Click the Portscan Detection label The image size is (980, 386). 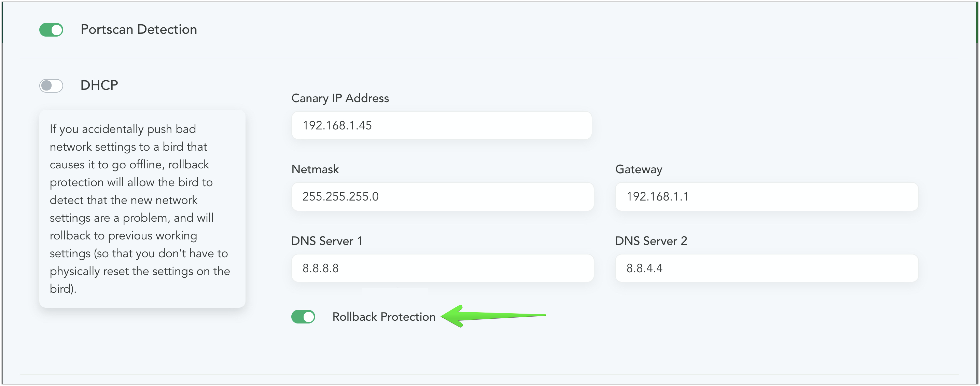point(139,30)
